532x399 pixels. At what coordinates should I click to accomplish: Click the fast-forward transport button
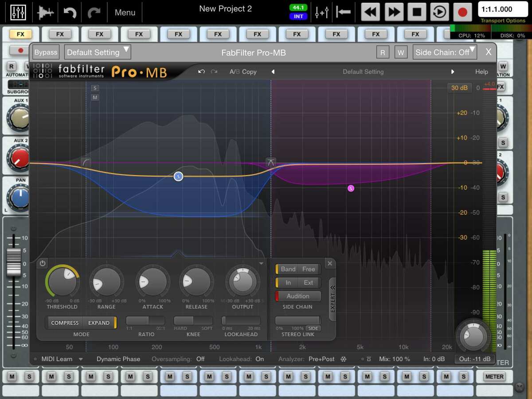(x=394, y=12)
